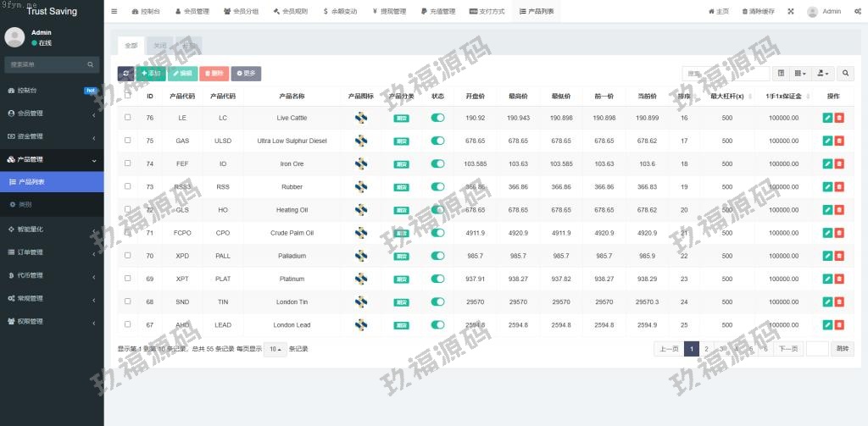Image resolution: width=868 pixels, height=426 pixels.
Task: Click the green 添加 (Add) button
Action: click(x=151, y=74)
